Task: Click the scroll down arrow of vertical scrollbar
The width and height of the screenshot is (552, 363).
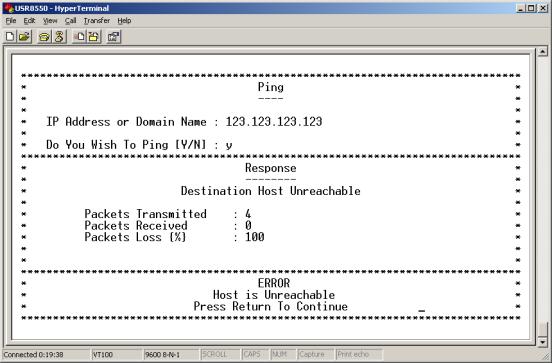Action: (x=542, y=342)
